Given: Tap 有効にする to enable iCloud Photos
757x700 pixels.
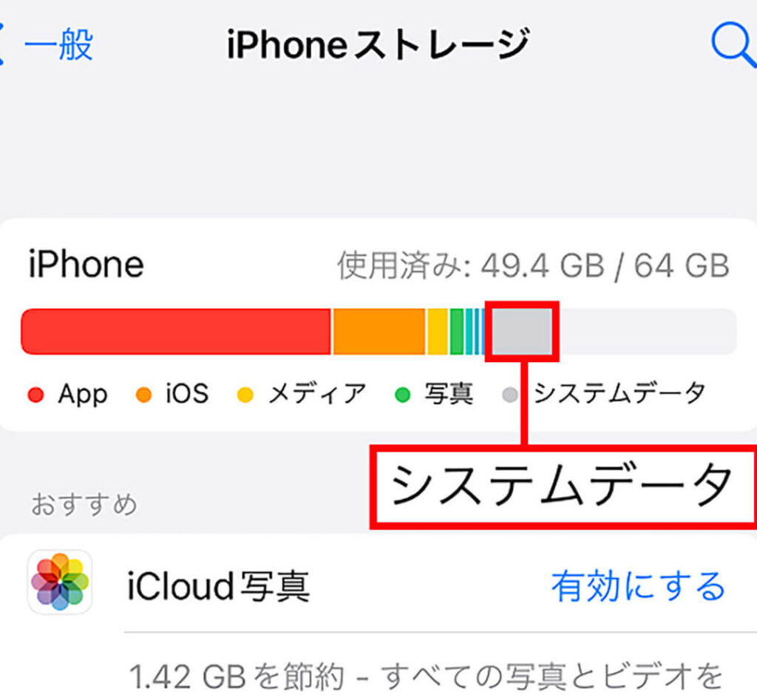Looking at the screenshot, I should coord(639,585).
